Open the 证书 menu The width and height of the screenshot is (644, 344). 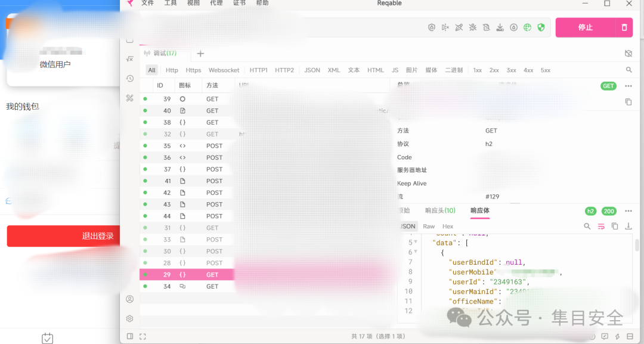coord(240,3)
